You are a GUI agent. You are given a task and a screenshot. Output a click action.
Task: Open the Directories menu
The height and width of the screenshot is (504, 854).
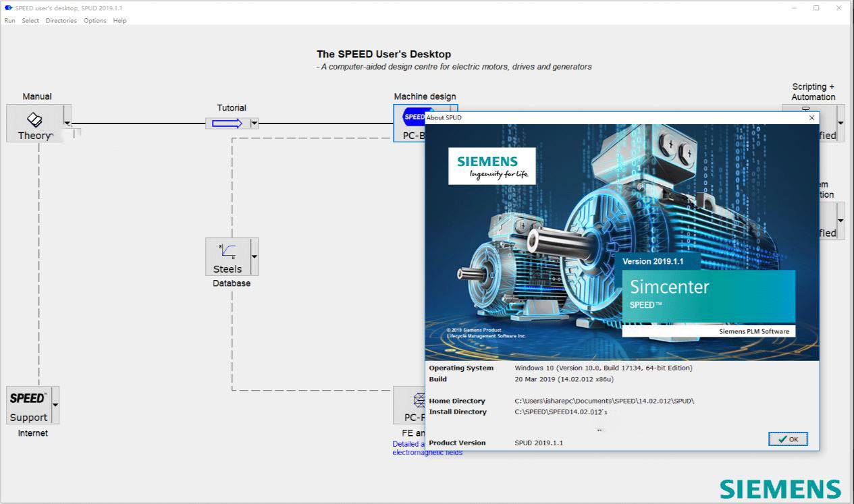pos(61,20)
